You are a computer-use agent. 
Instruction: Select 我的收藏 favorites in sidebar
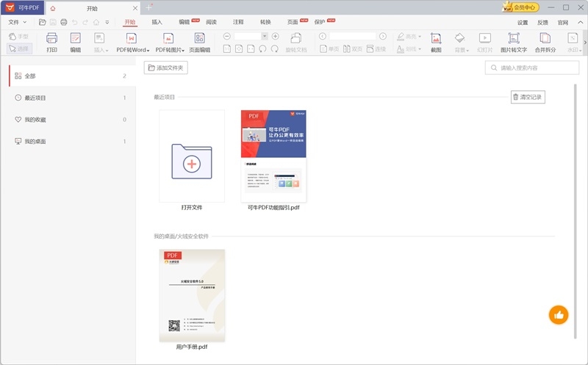pos(35,120)
